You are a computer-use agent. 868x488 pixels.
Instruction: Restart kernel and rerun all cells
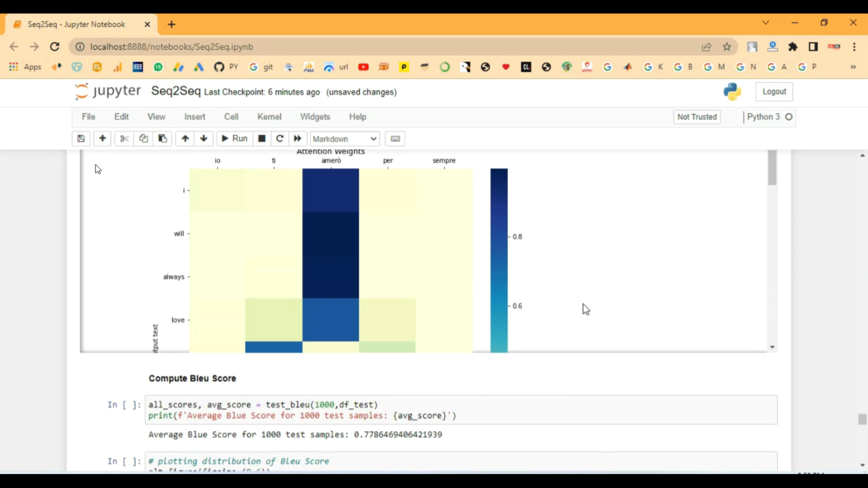click(297, 139)
